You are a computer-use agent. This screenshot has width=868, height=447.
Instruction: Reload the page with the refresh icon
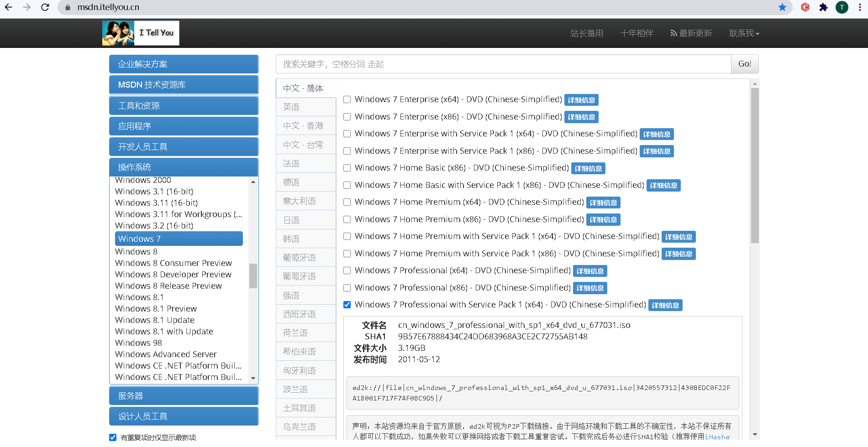click(45, 7)
